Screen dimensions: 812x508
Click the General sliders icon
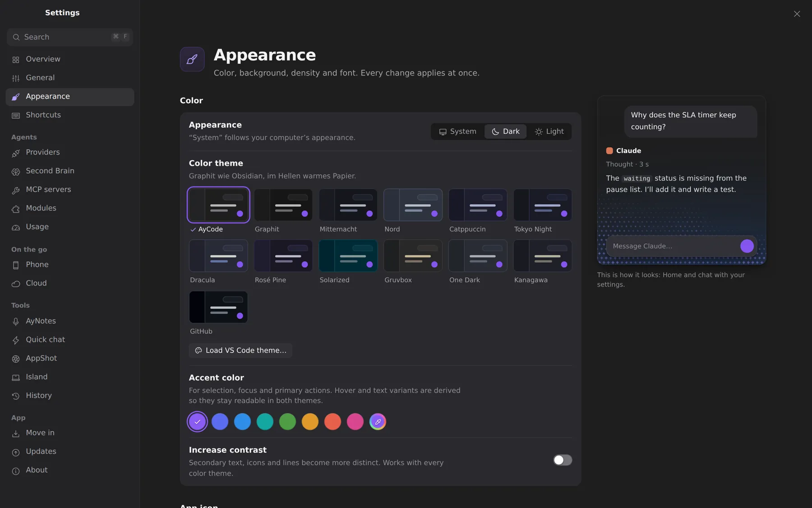click(16, 78)
